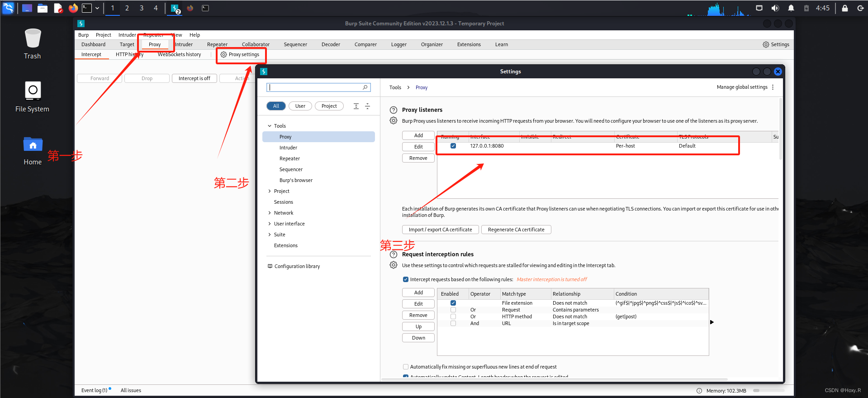Open the file manager panel icon
The image size is (868, 398).
tap(43, 8)
